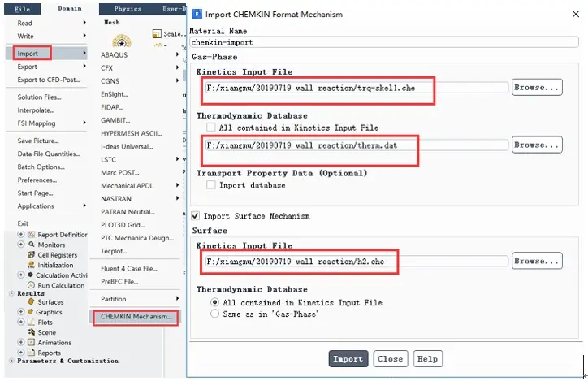Click the Import button
Screen dimensions: 588x381
(x=348, y=359)
